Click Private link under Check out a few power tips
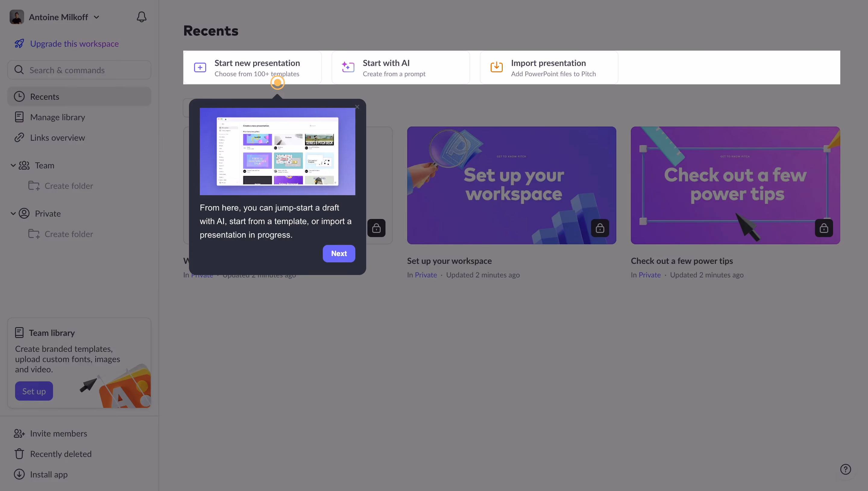Image resolution: width=868 pixels, height=491 pixels. coord(649,275)
